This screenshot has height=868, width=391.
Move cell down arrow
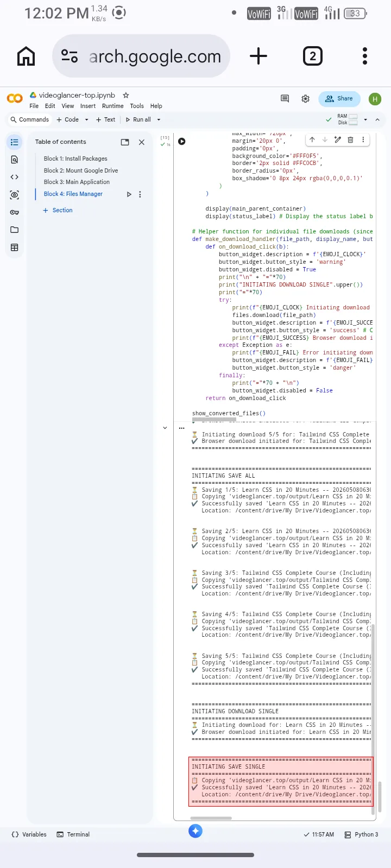pyautogui.click(x=325, y=140)
